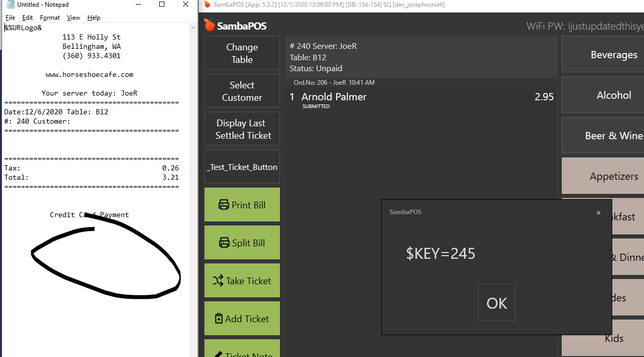Click the clipboard icon on Add Ticket
This screenshot has height=357, width=644.
click(219, 319)
